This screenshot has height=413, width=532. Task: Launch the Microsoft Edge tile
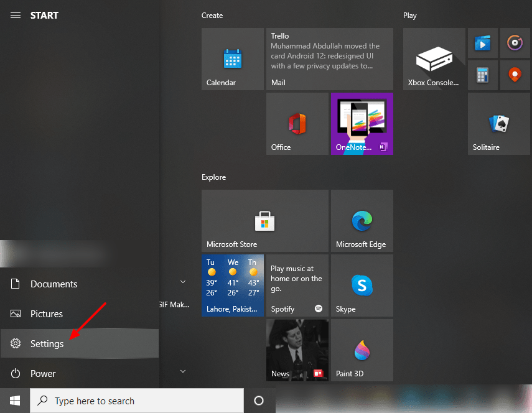[x=362, y=221]
